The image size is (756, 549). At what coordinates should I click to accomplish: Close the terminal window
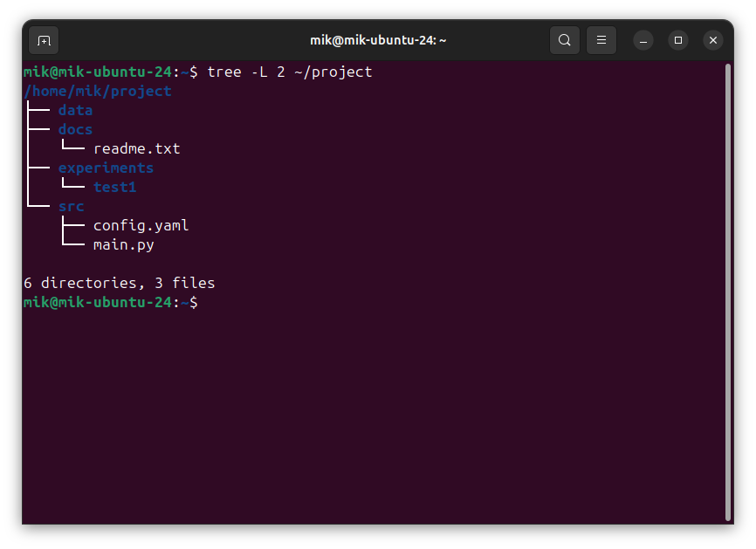pyautogui.click(x=713, y=40)
